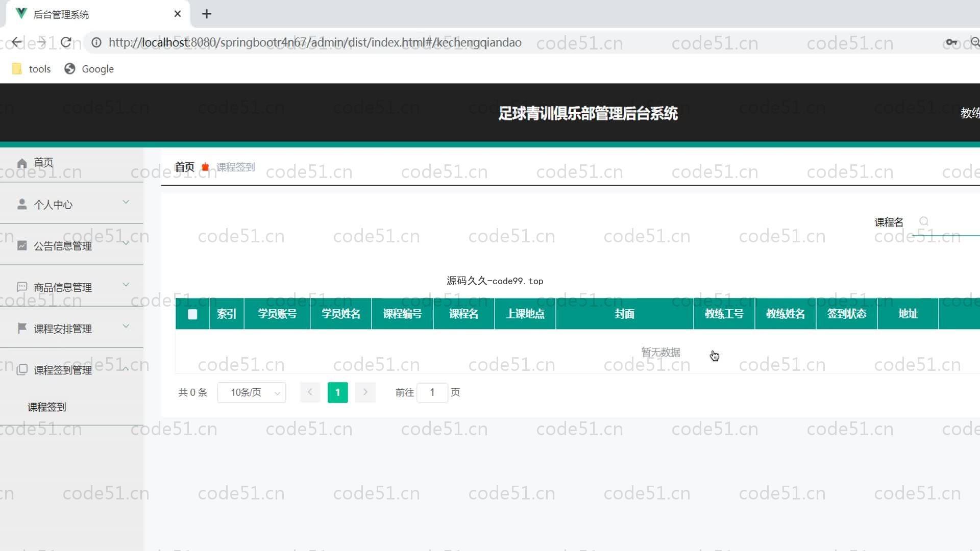The height and width of the screenshot is (551, 980).
Task: Open the Google bookmark
Action: 89,69
